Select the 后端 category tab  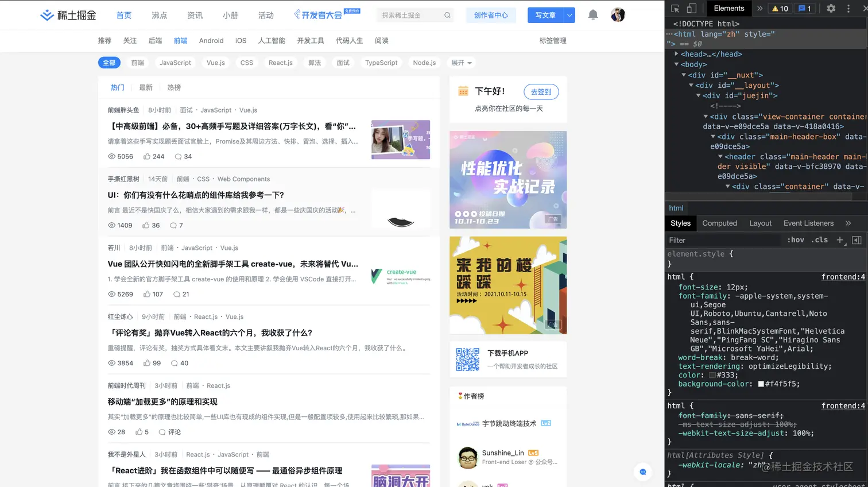click(155, 41)
